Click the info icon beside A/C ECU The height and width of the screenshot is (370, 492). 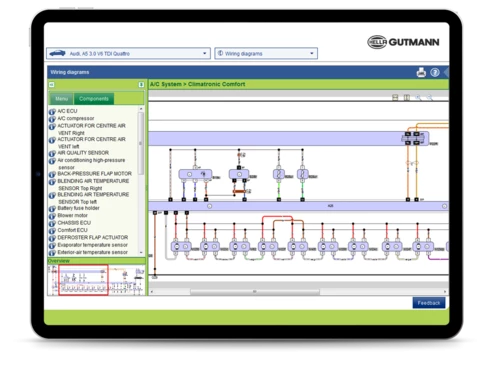[52, 112]
